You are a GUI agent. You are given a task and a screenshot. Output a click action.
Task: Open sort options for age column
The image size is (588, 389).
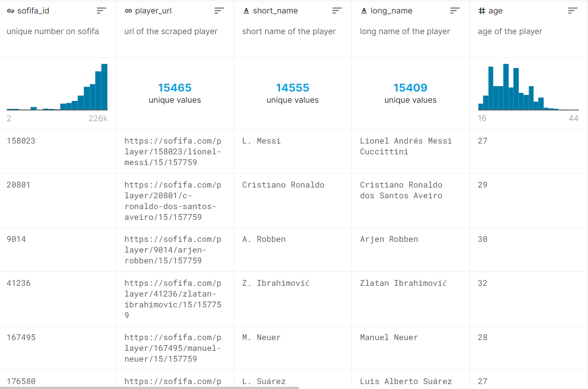[572, 11]
